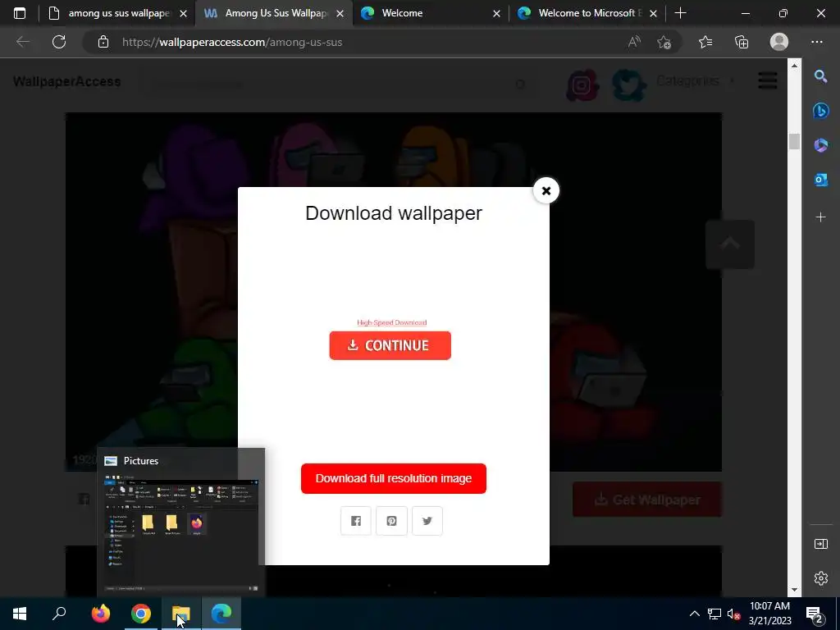Image resolution: width=840 pixels, height=630 pixels.
Task: Hide the Edge sidebar panel icon
Action: (820, 544)
